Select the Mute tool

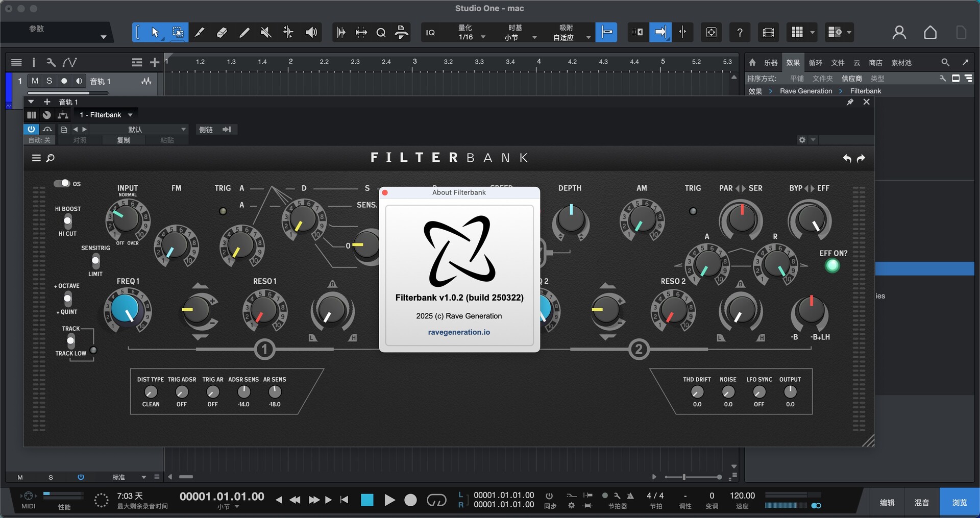(266, 32)
